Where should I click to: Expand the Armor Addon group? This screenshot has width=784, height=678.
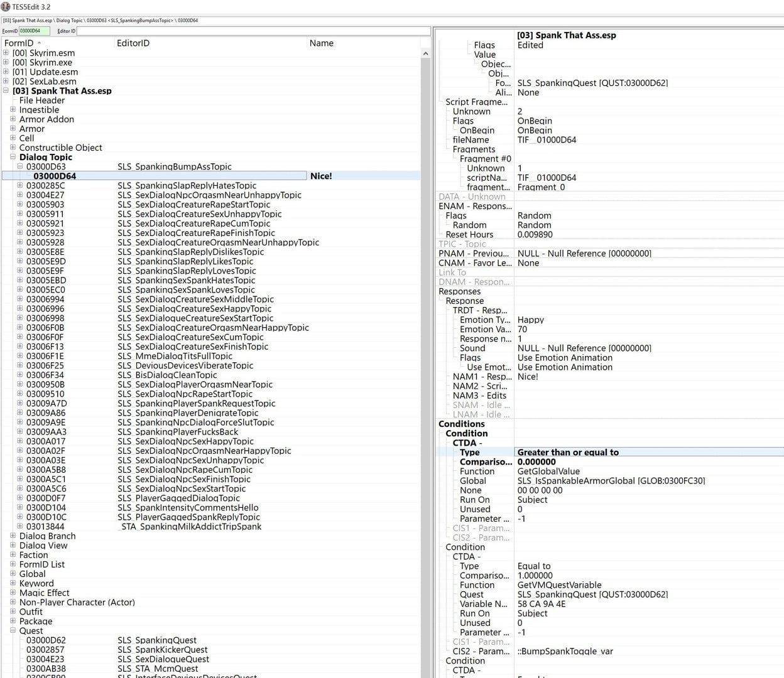click(x=13, y=119)
